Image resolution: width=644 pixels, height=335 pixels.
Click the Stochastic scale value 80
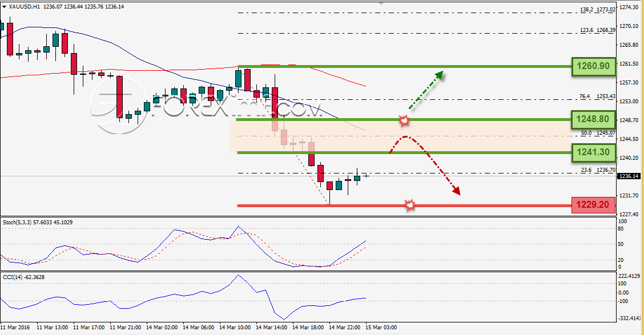click(x=621, y=229)
